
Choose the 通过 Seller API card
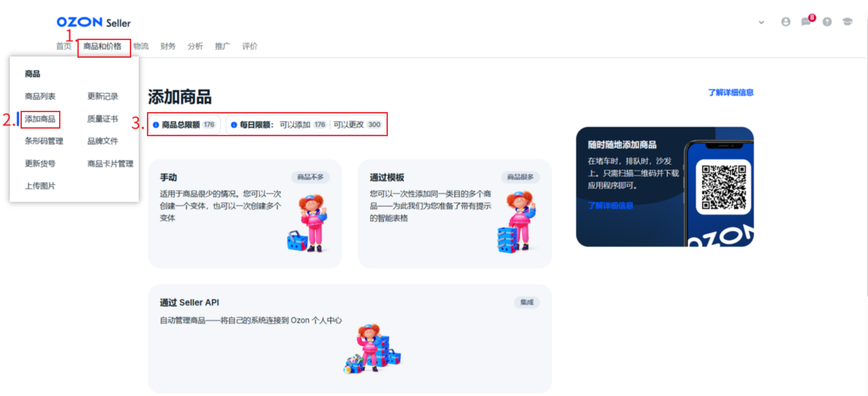[x=350, y=339]
